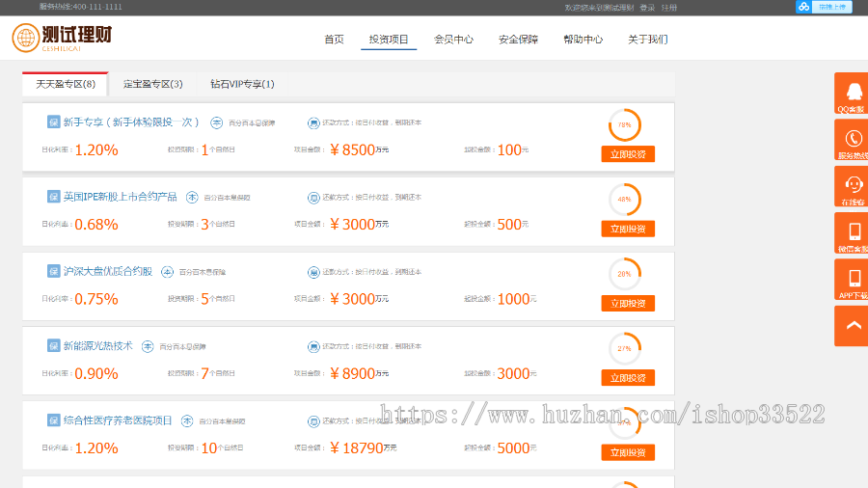Click repayment method icon in 新手专享 row

tap(313, 122)
